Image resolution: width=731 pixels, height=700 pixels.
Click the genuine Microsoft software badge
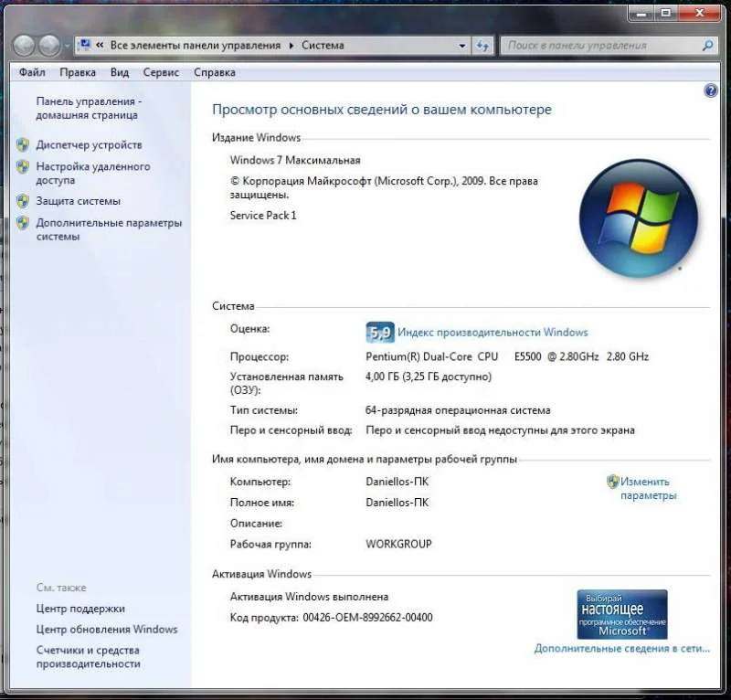(622, 614)
